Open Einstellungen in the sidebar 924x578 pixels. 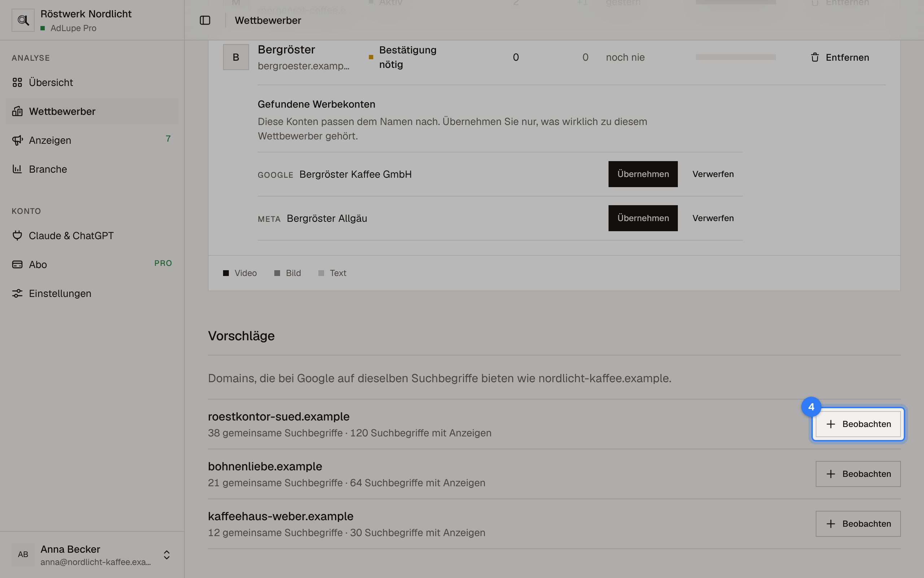click(x=92, y=293)
